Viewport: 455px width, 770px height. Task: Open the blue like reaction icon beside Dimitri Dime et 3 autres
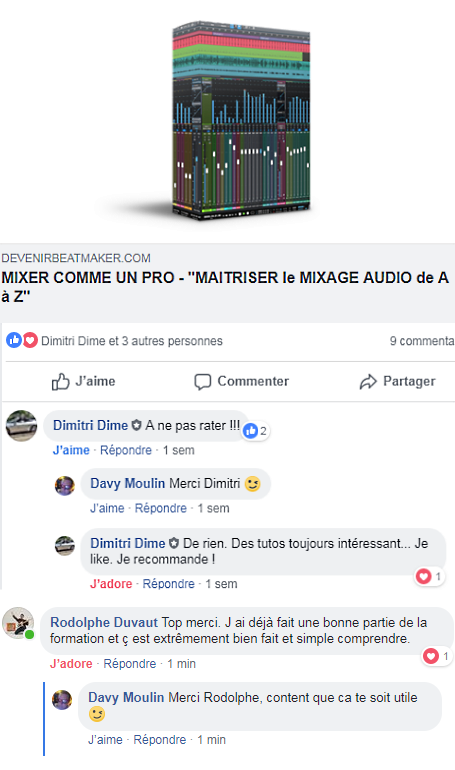(14, 340)
